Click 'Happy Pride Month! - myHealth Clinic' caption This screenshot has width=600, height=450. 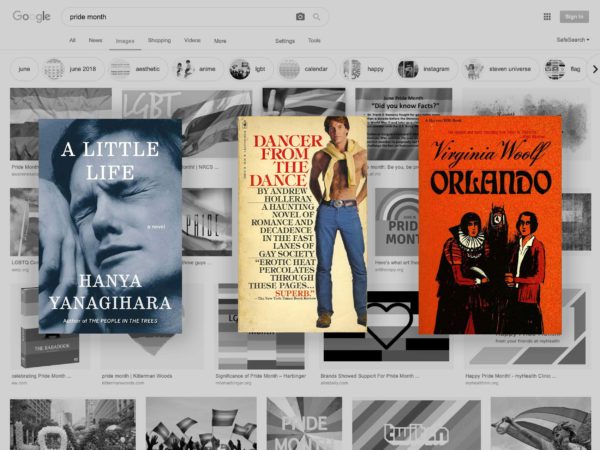coord(510,376)
